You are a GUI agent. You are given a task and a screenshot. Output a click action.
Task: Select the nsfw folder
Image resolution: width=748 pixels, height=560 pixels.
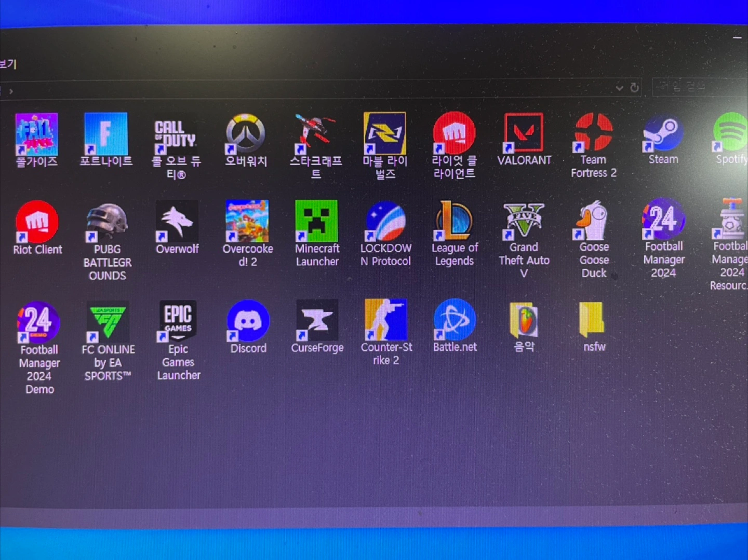click(x=592, y=319)
